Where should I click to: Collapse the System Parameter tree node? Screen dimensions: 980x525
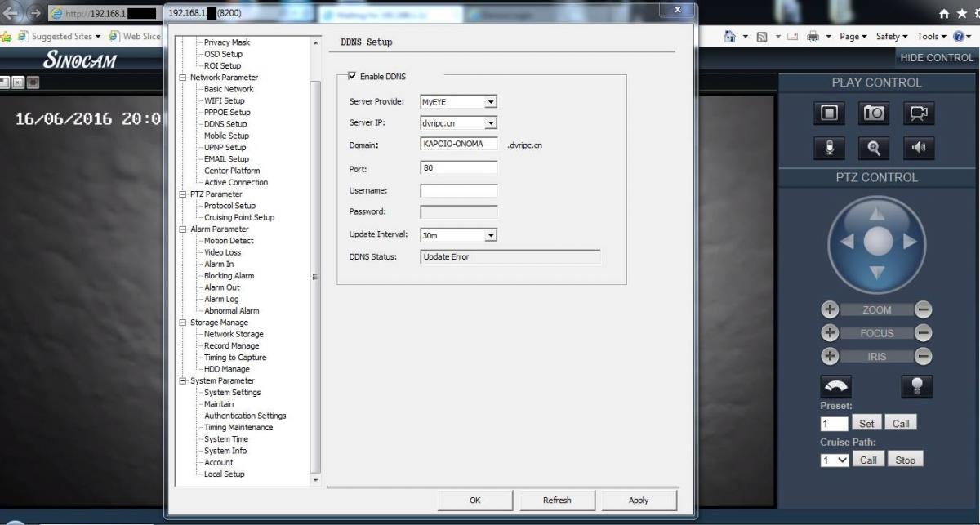click(183, 381)
